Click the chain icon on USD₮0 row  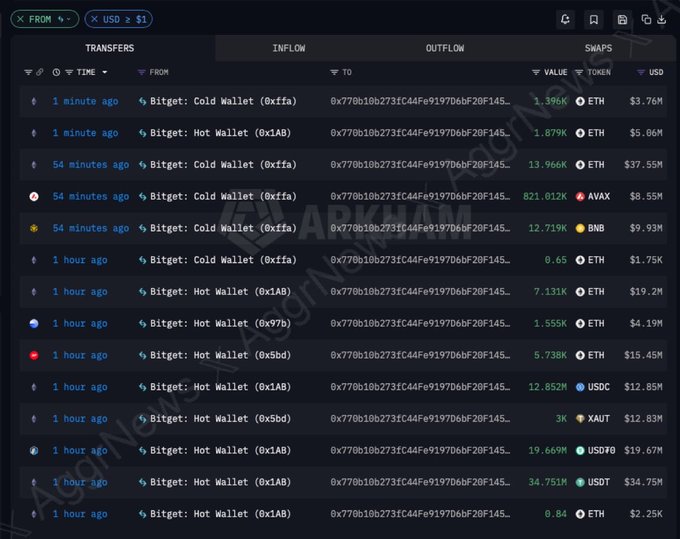point(34,451)
